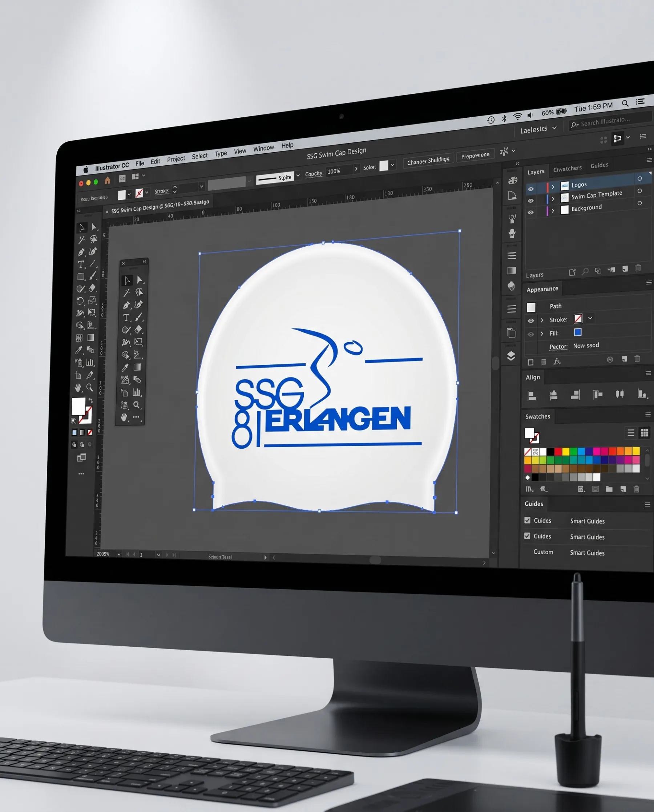
Task: Activate the Hand tool in docked toolbar
Action: (78, 388)
